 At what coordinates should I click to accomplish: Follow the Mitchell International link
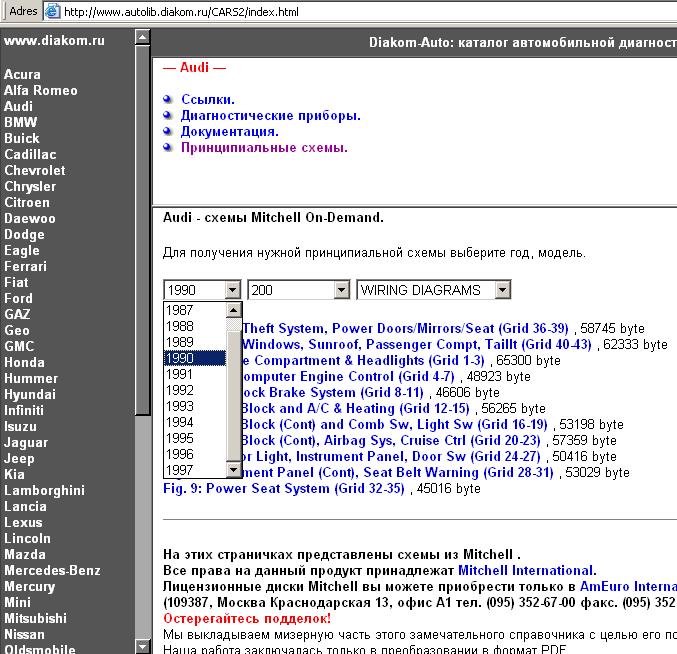[x=527, y=570]
